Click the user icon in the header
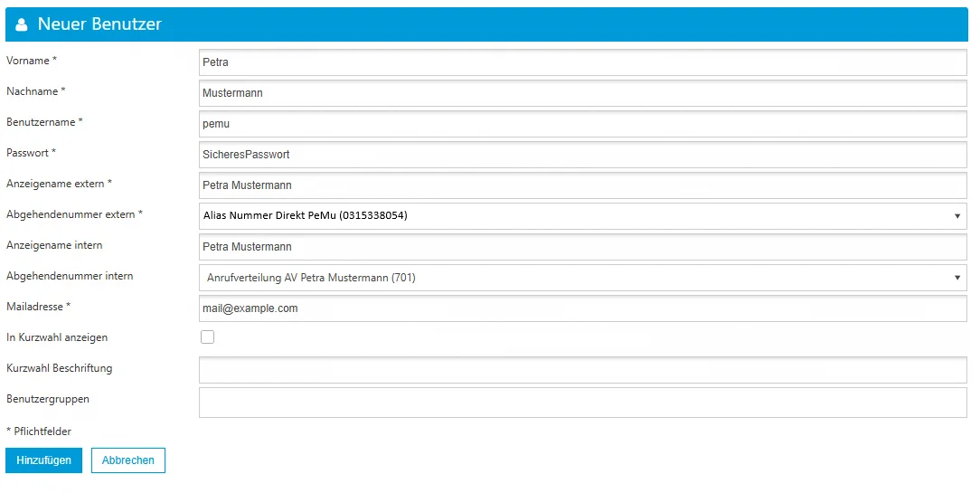This screenshot has height=493, width=980. (22, 25)
